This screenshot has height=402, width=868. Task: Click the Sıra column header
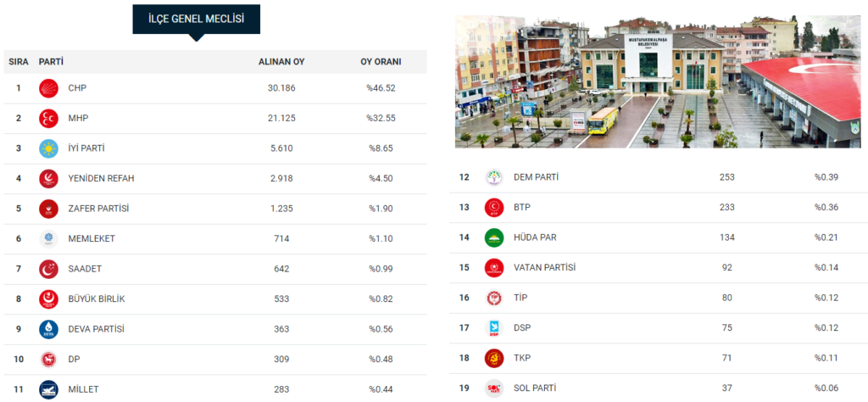19,62
